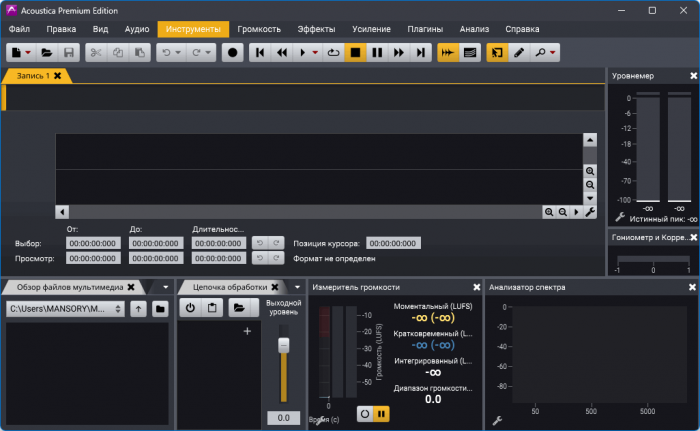Click the output level slider handle
The width and height of the screenshot is (700, 431).
(x=283, y=344)
